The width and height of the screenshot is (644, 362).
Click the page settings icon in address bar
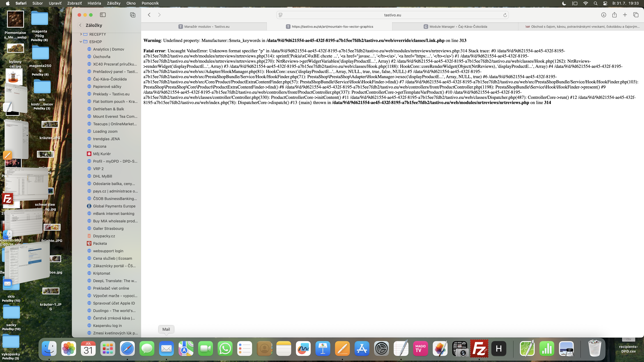(x=280, y=15)
